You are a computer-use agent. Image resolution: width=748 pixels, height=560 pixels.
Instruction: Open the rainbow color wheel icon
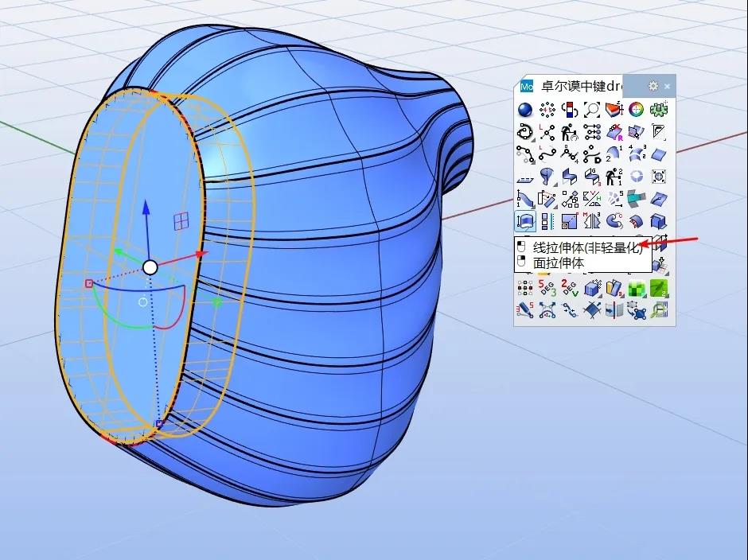click(x=637, y=110)
